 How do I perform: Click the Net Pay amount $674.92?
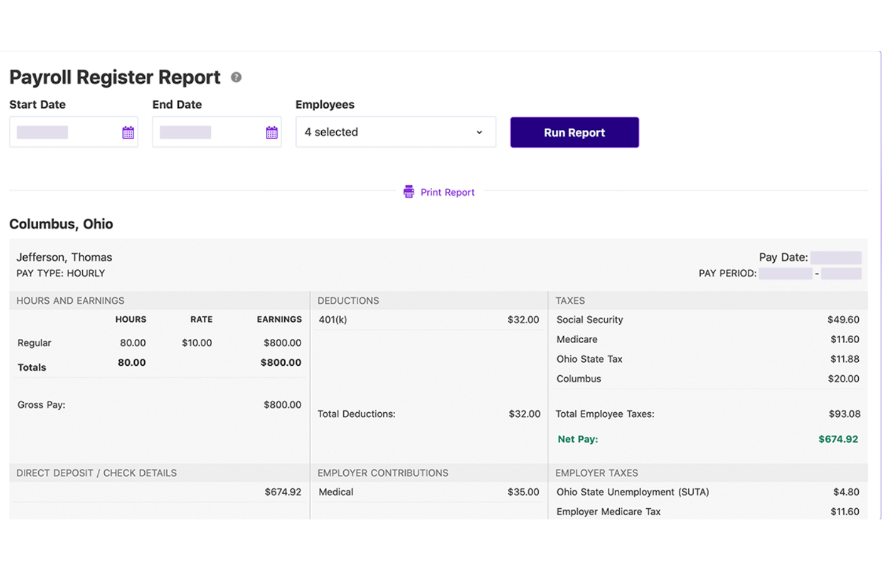pyautogui.click(x=838, y=439)
